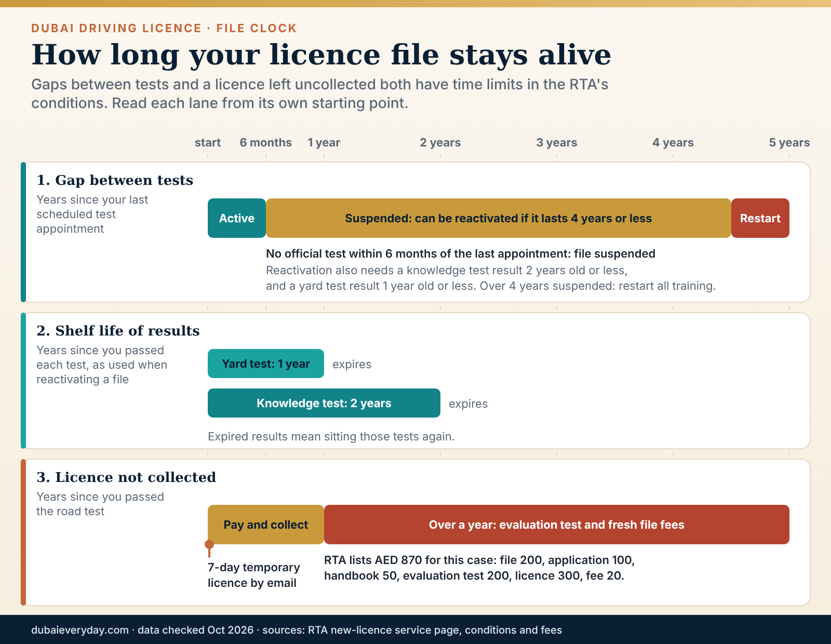Image resolution: width=831 pixels, height=644 pixels.
Task: Click the title "How long your licence file stays alive"
Action: (321, 55)
